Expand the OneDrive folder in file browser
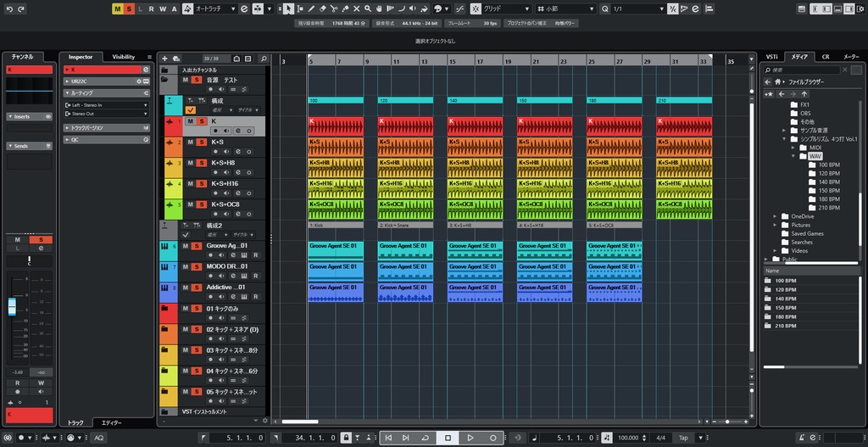The width and height of the screenshot is (868, 447). tap(776, 216)
